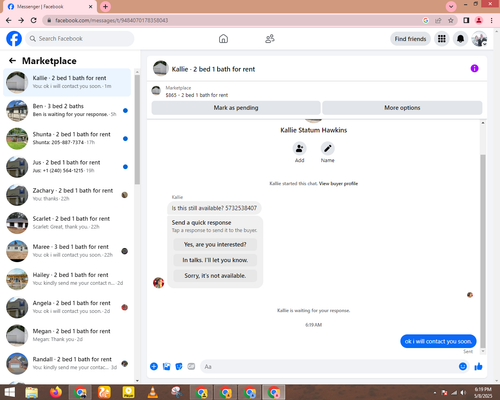
Task: Open VLC media player from taskbar
Action: coord(153,392)
